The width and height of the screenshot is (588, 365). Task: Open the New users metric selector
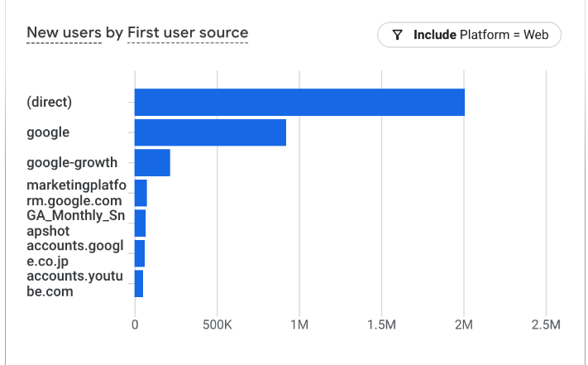(x=64, y=33)
